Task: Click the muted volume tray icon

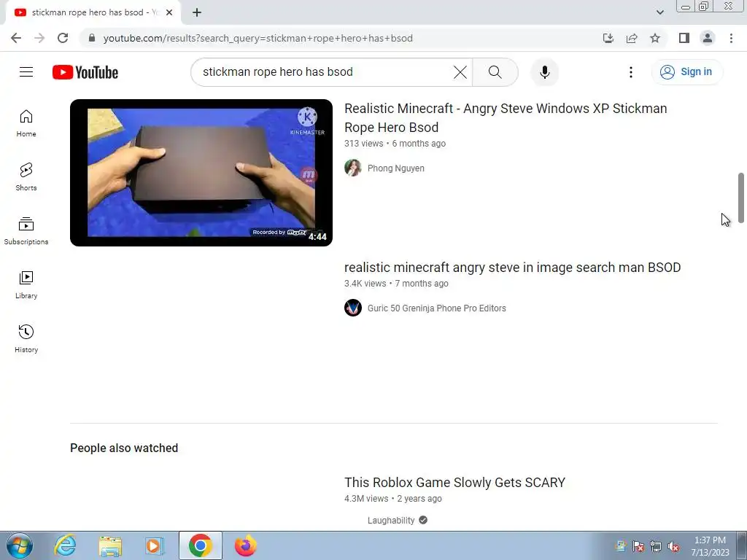Action: tap(673, 547)
